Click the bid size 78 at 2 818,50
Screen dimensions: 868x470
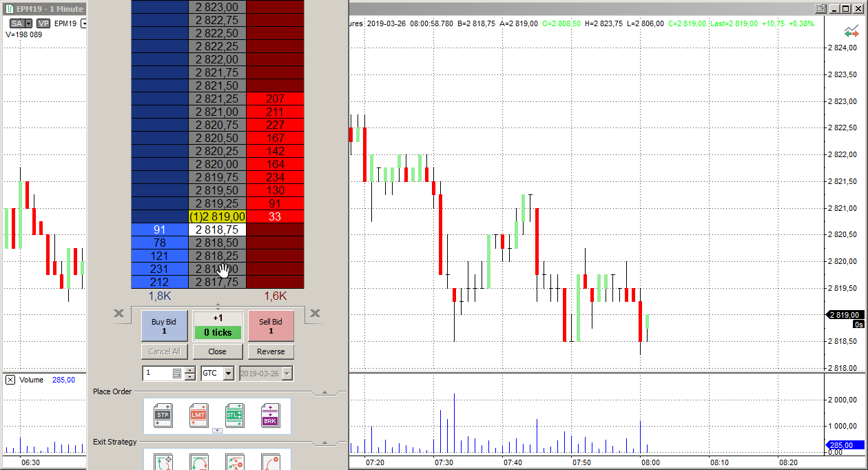pyautogui.click(x=160, y=243)
